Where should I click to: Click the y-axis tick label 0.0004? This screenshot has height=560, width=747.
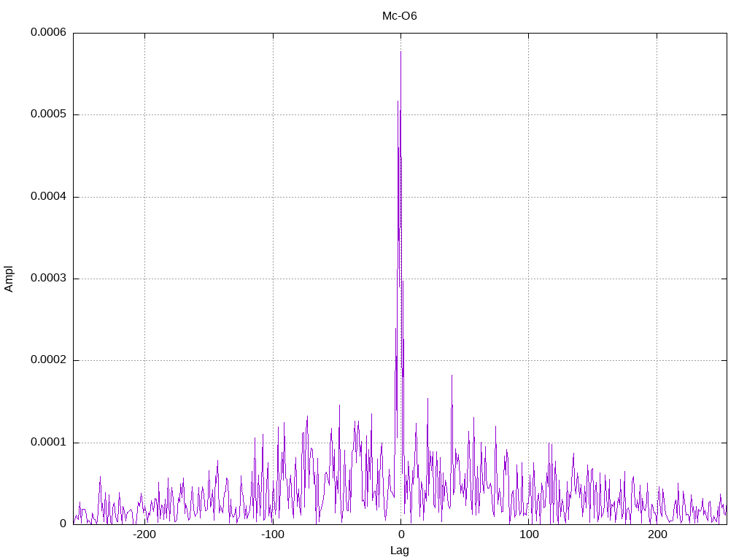tap(48, 196)
